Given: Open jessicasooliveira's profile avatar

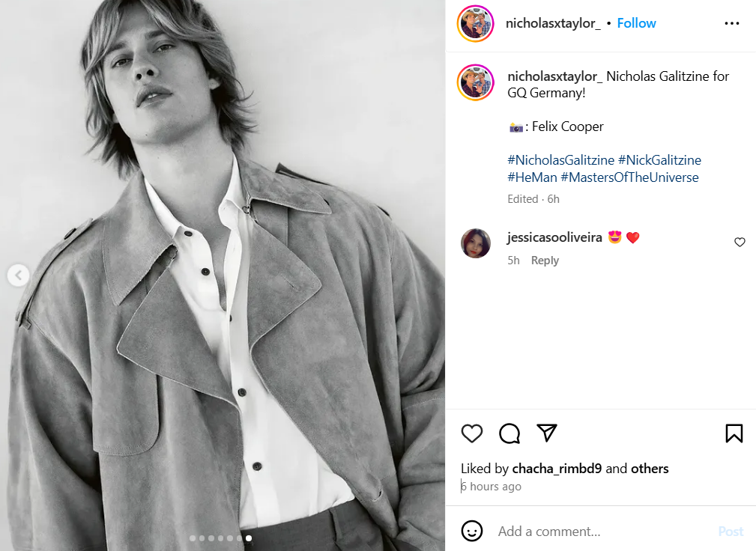Looking at the screenshot, I should pos(476,243).
